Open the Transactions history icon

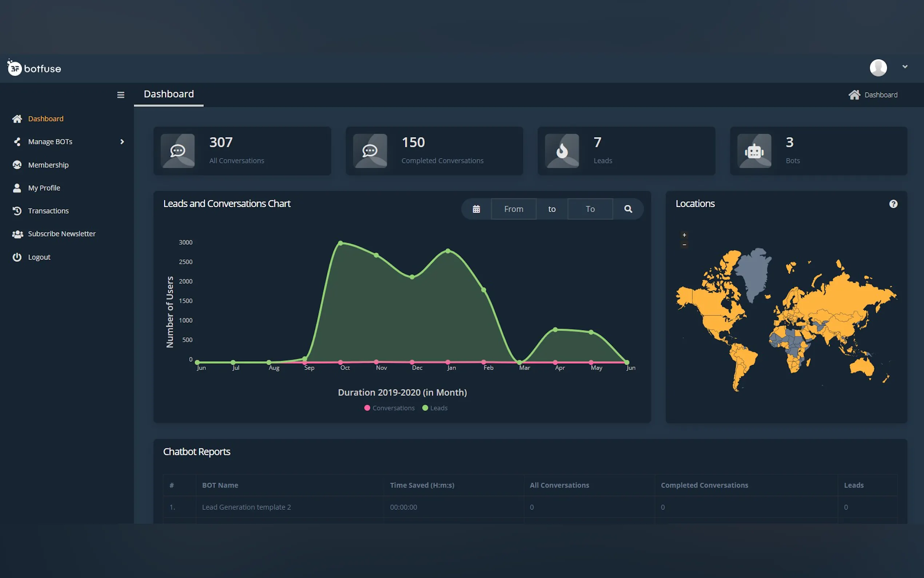tap(17, 211)
